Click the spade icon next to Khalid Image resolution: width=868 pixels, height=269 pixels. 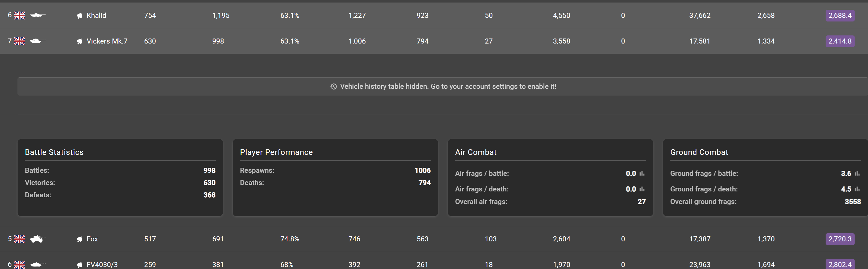[x=80, y=16]
